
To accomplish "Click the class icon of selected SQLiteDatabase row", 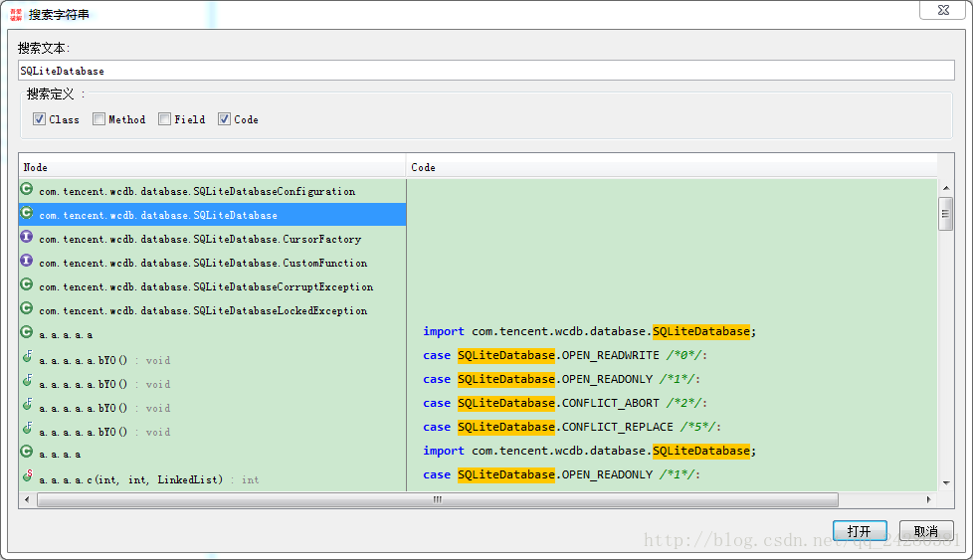I will pyautogui.click(x=26, y=213).
